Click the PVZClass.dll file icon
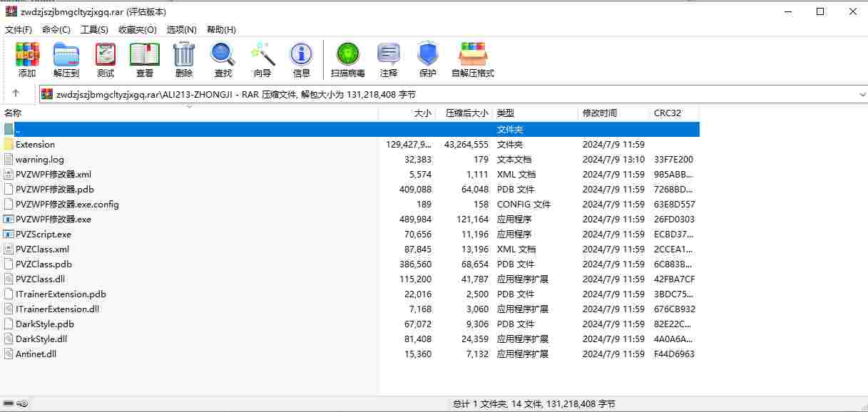 coord(9,279)
